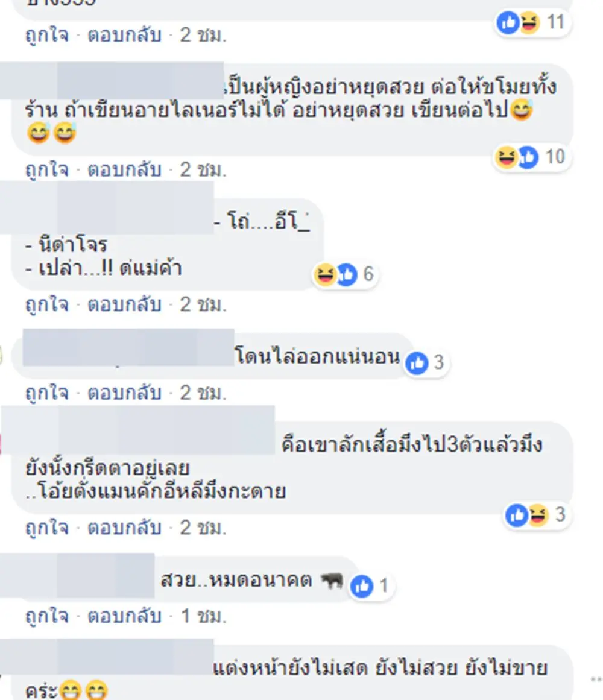The height and width of the screenshot is (700, 603).
Task: Click the reaction emojis beside the 11 count
Action: (518, 23)
